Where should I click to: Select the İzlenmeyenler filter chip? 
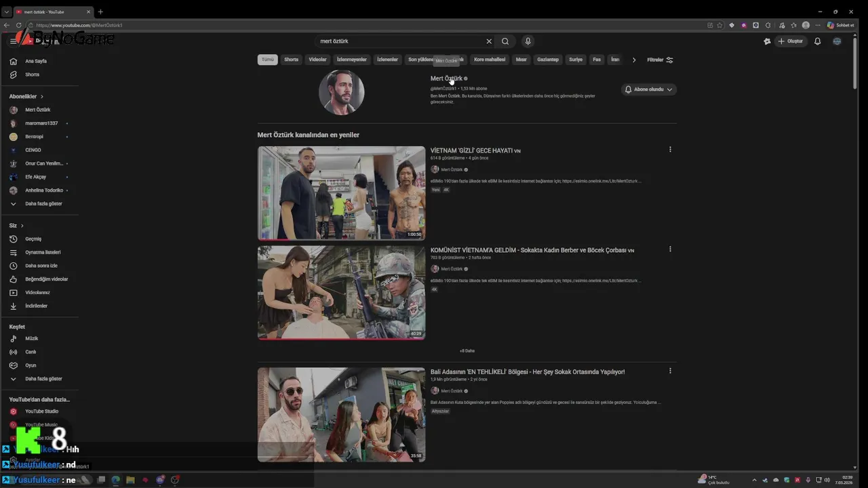coord(352,60)
